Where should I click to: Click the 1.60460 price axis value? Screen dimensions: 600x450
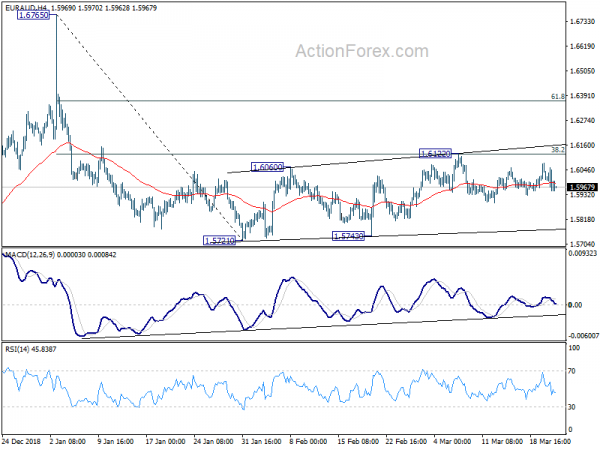[x=582, y=170]
